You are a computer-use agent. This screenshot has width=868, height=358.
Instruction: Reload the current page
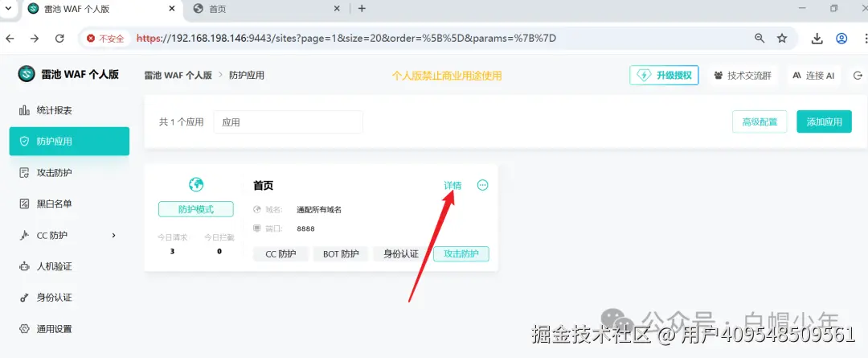click(x=59, y=39)
